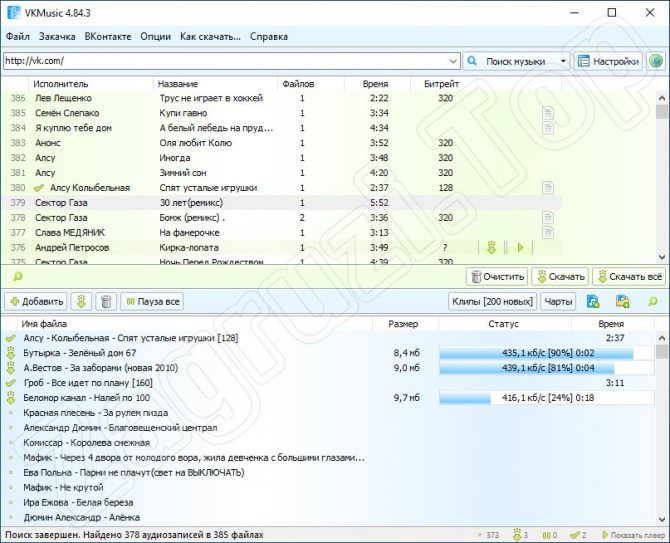Open the Файл menu
The height and width of the screenshot is (543, 670).
[x=18, y=37]
